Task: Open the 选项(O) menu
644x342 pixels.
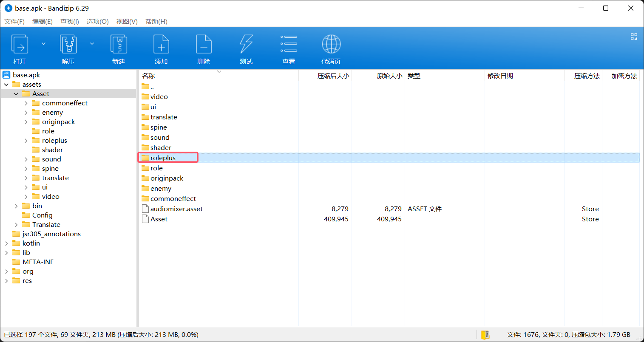Action: coord(98,22)
